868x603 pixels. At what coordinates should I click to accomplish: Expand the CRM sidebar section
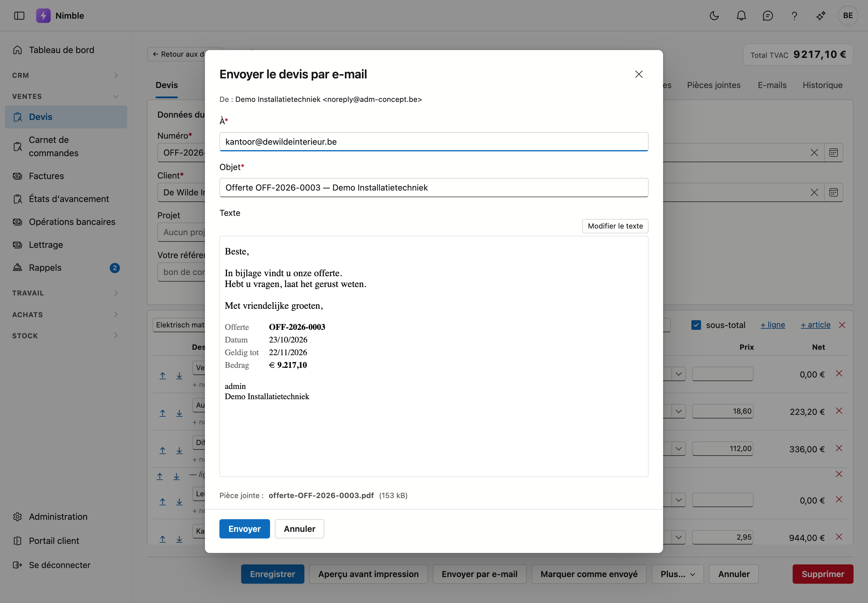(66, 75)
